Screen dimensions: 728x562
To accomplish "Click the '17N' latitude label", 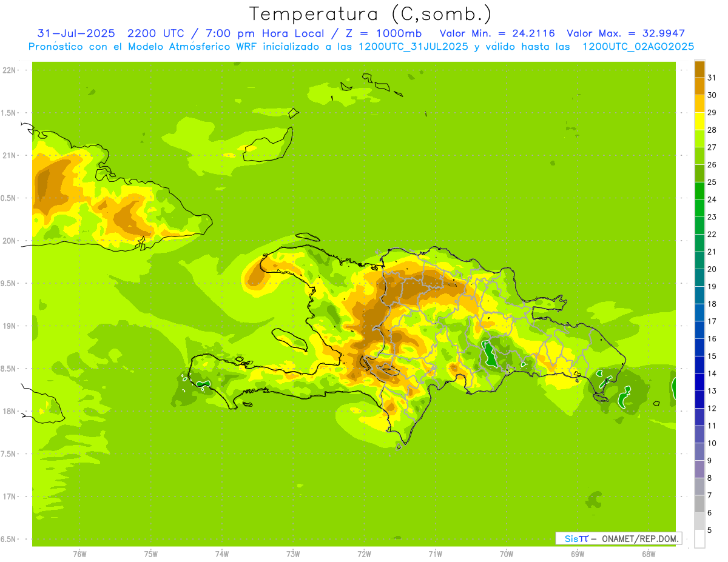I will click(8, 497).
